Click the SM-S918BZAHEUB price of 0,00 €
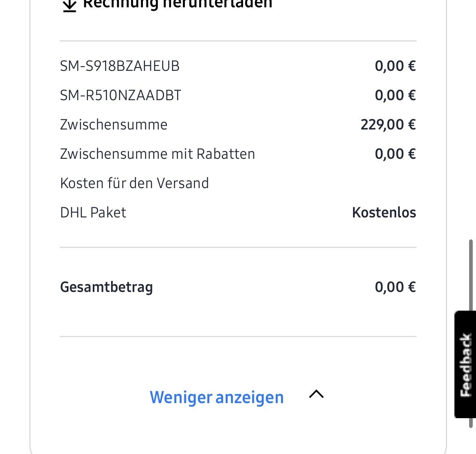This screenshot has width=476, height=454. coord(395,66)
